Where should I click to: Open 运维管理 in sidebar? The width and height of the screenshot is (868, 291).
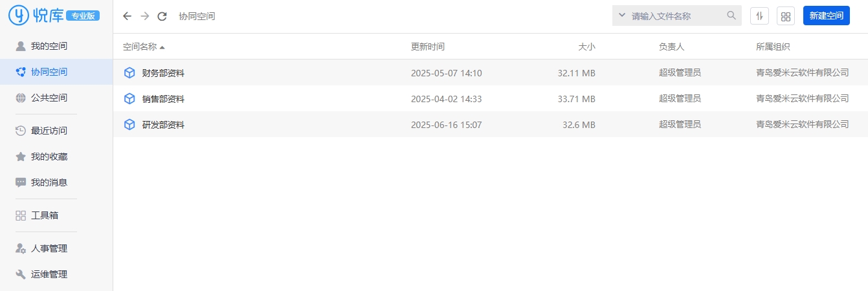49,274
